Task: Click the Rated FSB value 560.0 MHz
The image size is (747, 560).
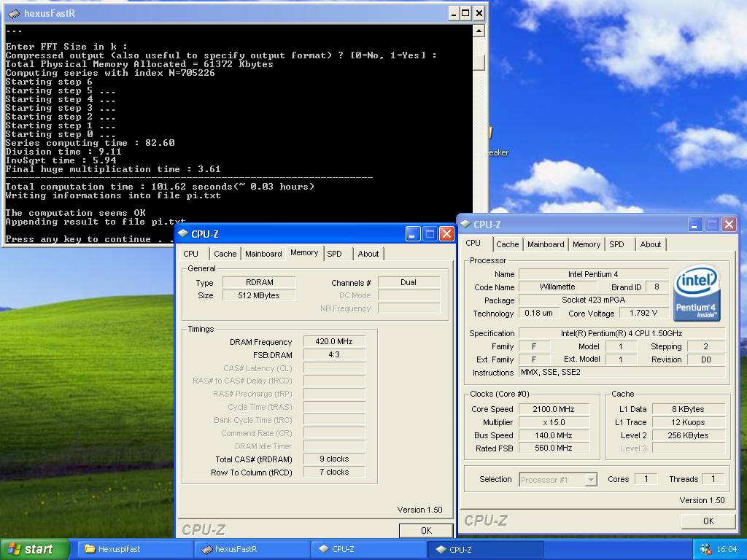Action: click(554, 448)
